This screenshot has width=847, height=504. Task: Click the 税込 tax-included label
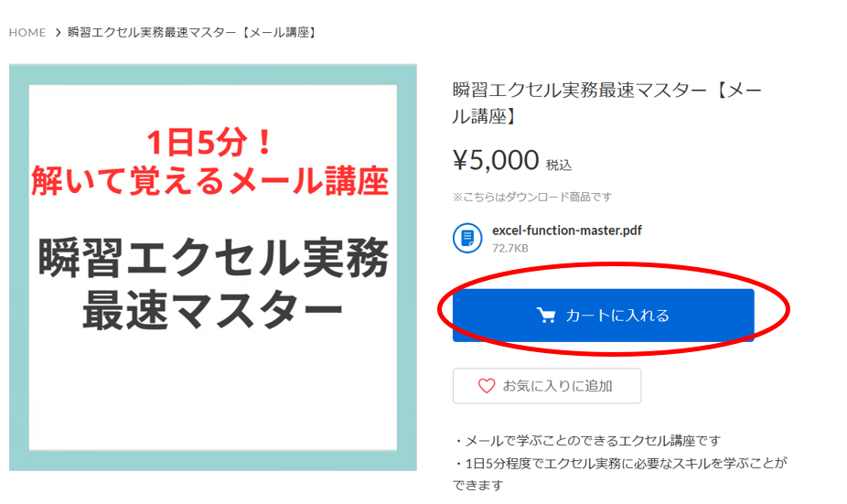559,165
